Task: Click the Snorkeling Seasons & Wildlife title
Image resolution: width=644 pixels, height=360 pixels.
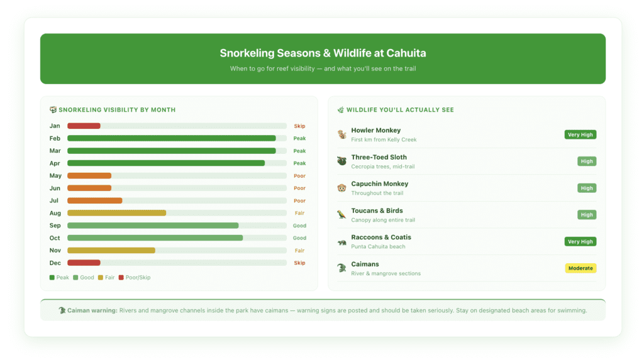Action: click(323, 53)
